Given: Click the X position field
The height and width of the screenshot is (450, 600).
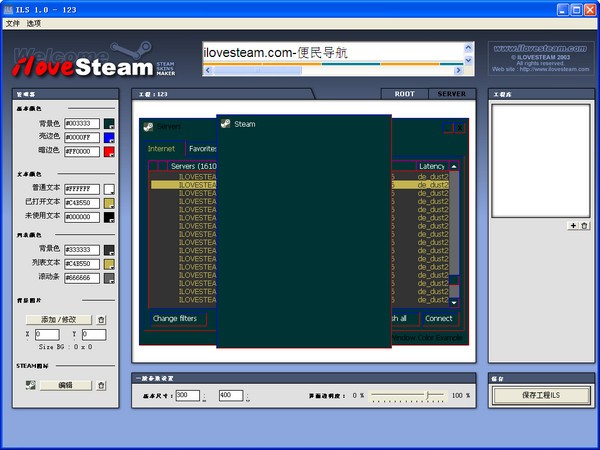Looking at the screenshot, I should point(47,334).
